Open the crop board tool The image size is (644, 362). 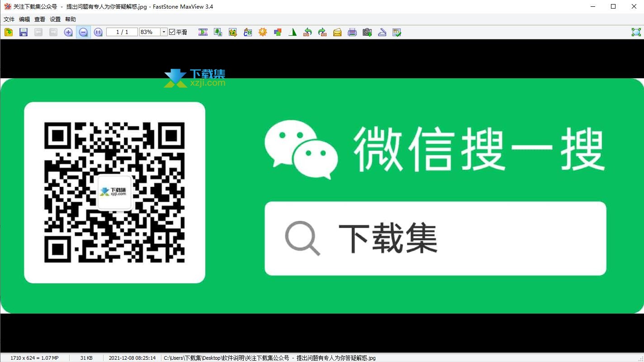click(233, 32)
